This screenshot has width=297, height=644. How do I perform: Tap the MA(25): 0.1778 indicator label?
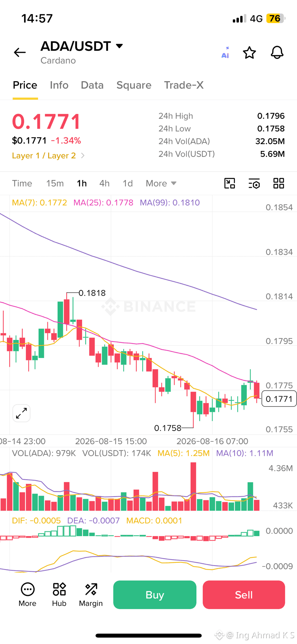[103, 203]
